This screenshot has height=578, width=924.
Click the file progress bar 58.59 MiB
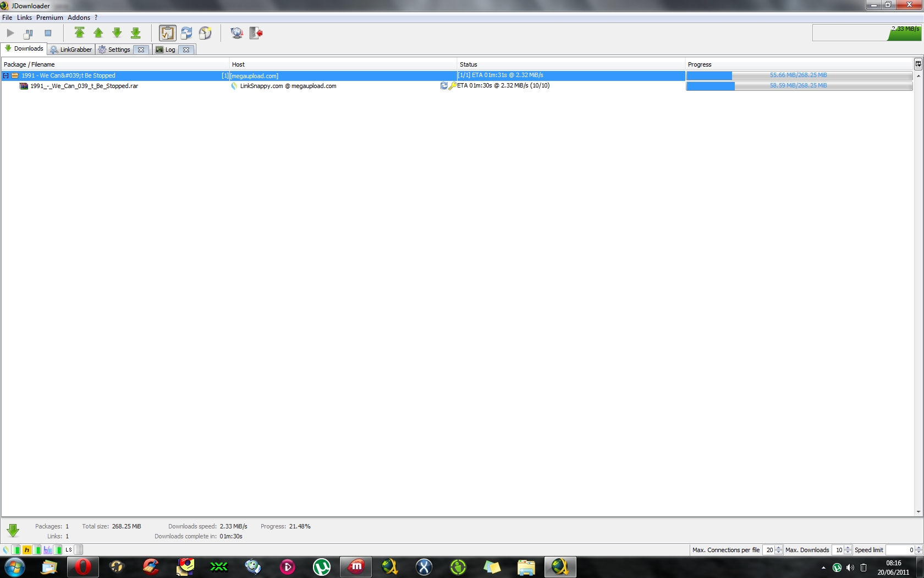[799, 86]
